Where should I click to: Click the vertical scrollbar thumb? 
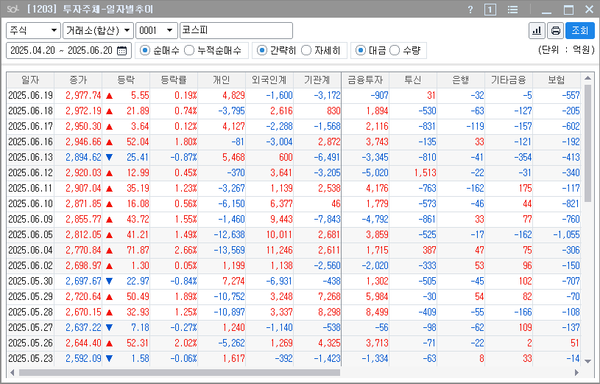pyautogui.click(x=588, y=143)
